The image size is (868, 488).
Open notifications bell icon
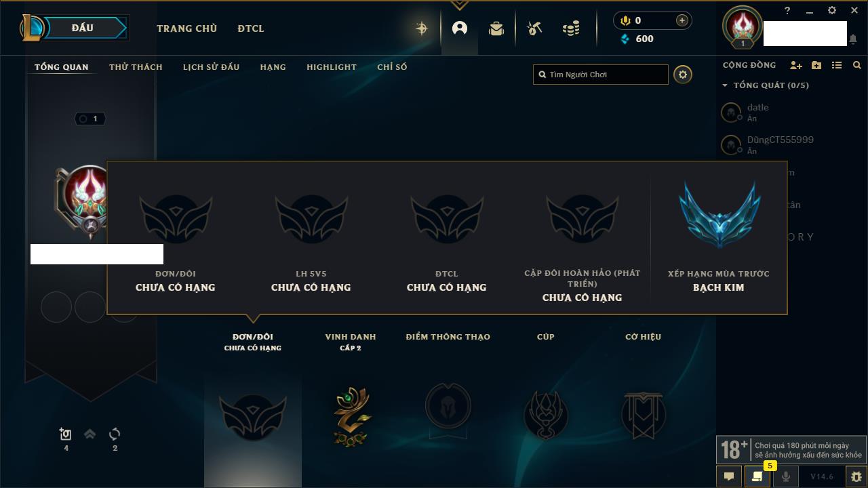click(x=852, y=40)
